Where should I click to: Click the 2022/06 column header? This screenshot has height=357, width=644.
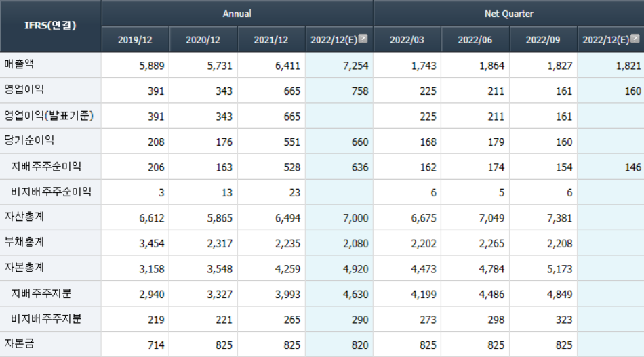click(x=475, y=40)
